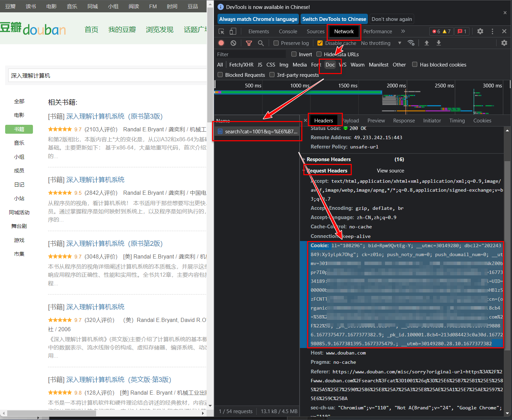Click Switch DevTools to Chinese
The image size is (512, 420).
pos(334,19)
